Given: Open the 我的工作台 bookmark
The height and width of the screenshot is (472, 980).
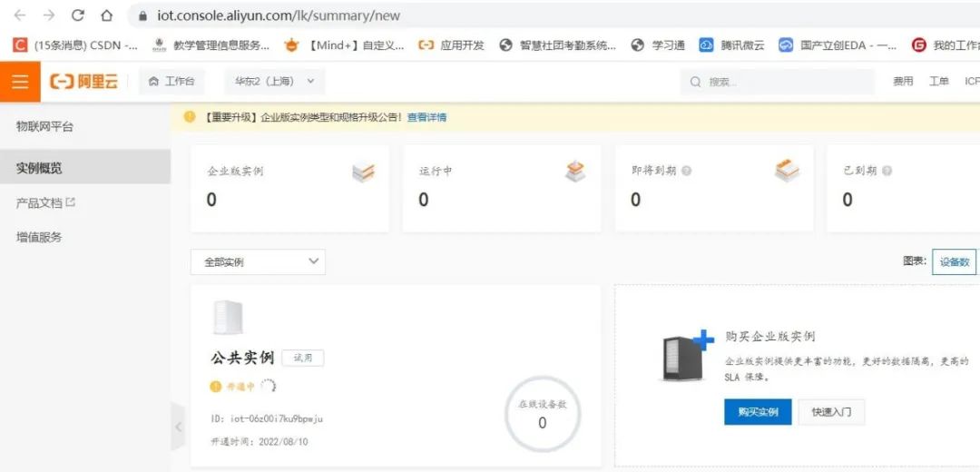Looking at the screenshot, I should (x=945, y=45).
